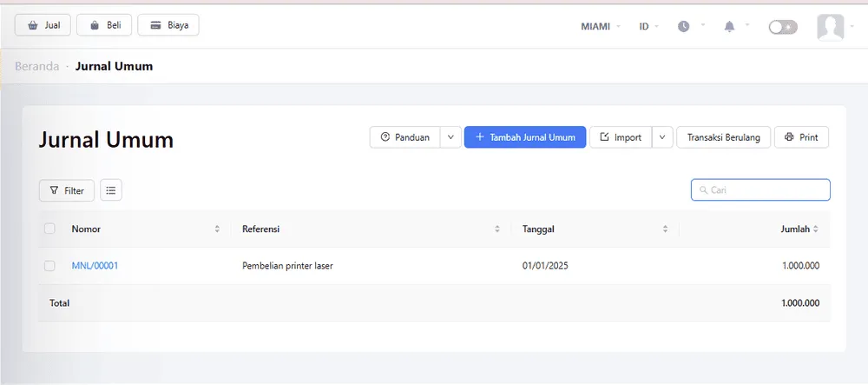Open the Panduan help guide button
Screen dimensions: 868x385
tap(404, 137)
